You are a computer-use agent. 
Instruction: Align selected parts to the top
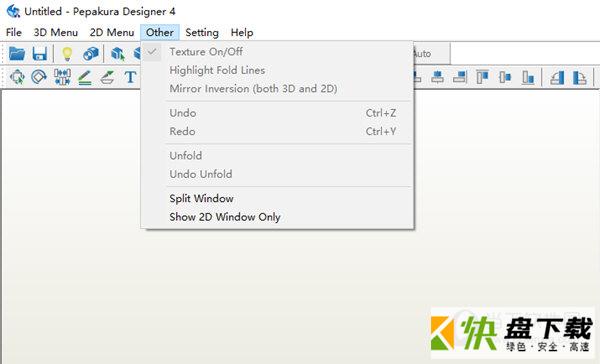point(483,77)
